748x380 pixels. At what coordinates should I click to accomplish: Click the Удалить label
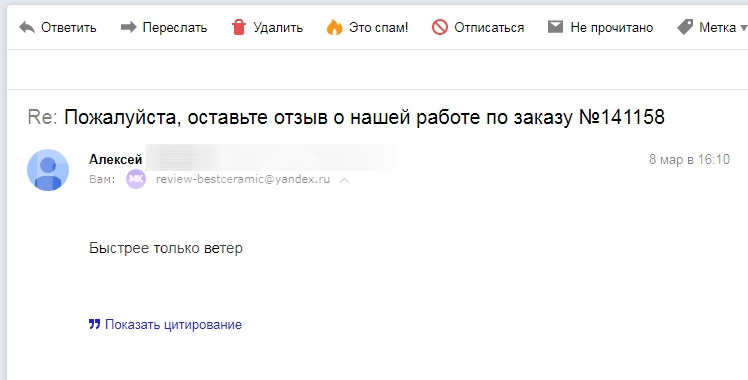(x=278, y=28)
